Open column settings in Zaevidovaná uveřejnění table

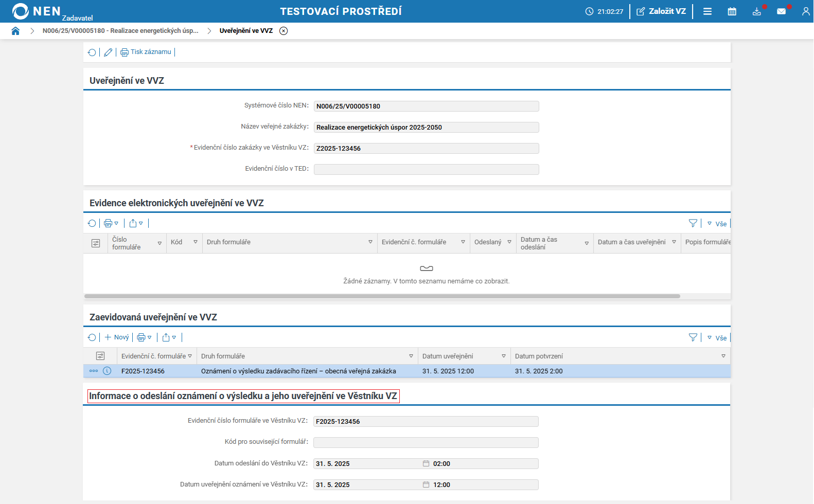(100, 356)
